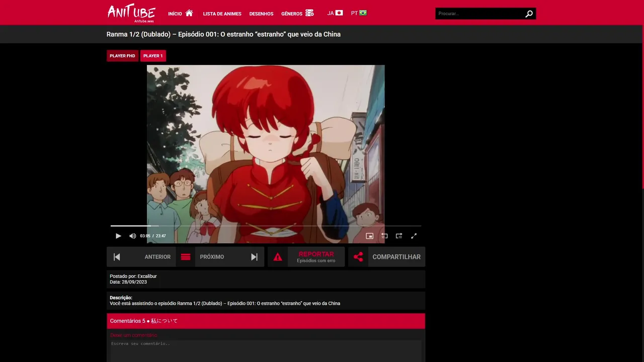
Task: Play the video with the play button
Action: tap(118, 236)
